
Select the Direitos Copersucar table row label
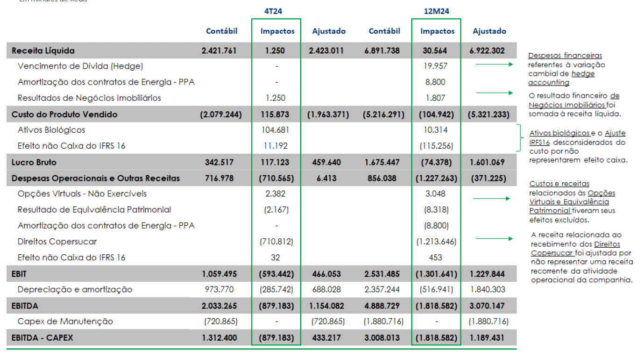click(x=57, y=242)
